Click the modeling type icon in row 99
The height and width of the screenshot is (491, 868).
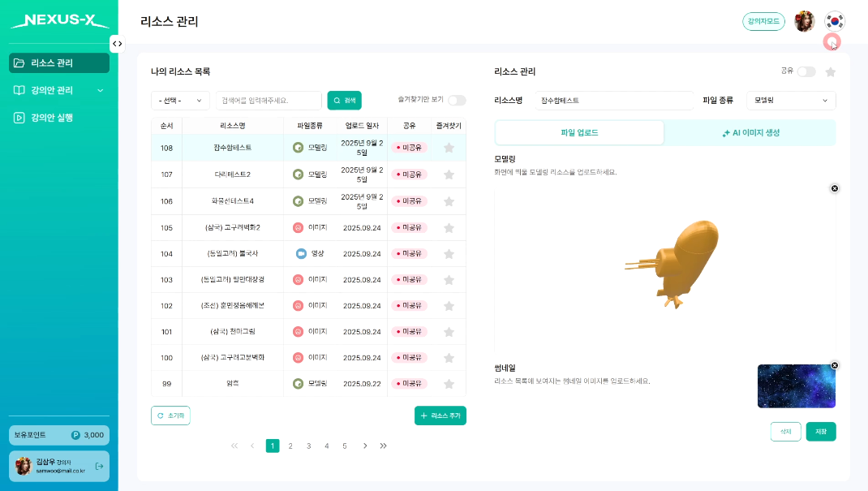pos(298,384)
